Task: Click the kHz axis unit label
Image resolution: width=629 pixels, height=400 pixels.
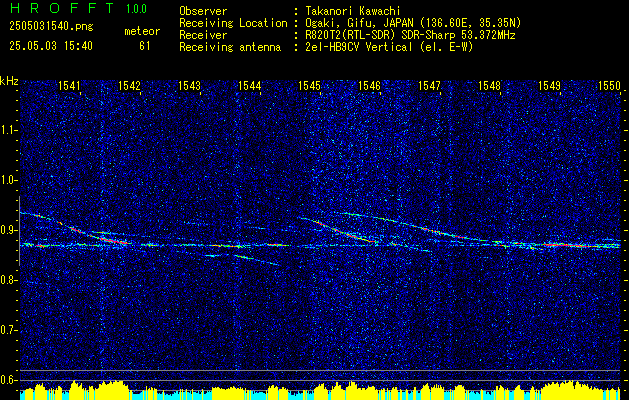Action: coord(9,81)
